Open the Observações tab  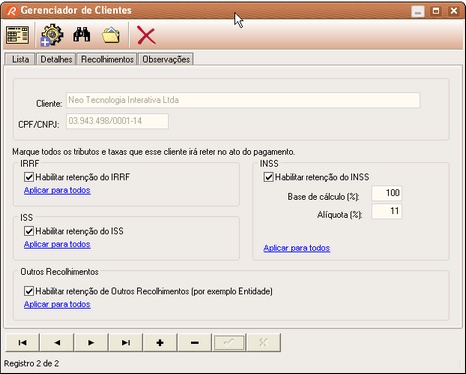point(166,59)
